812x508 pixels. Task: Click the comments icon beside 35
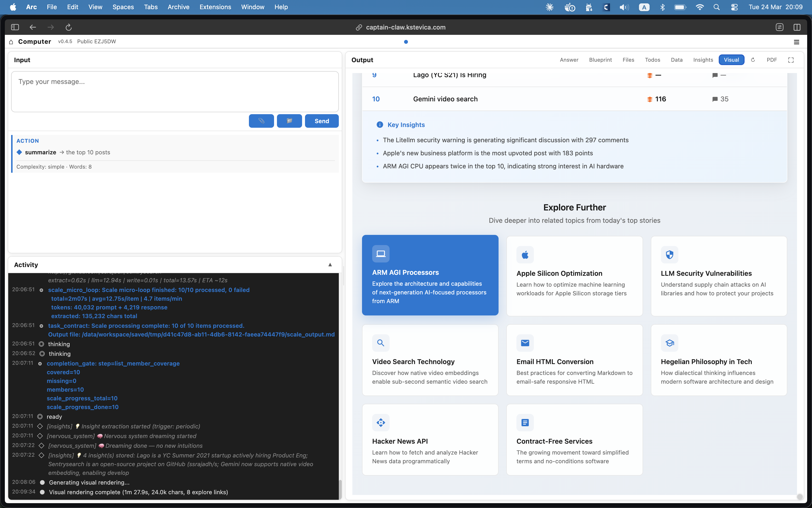pyautogui.click(x=715, y=99)
